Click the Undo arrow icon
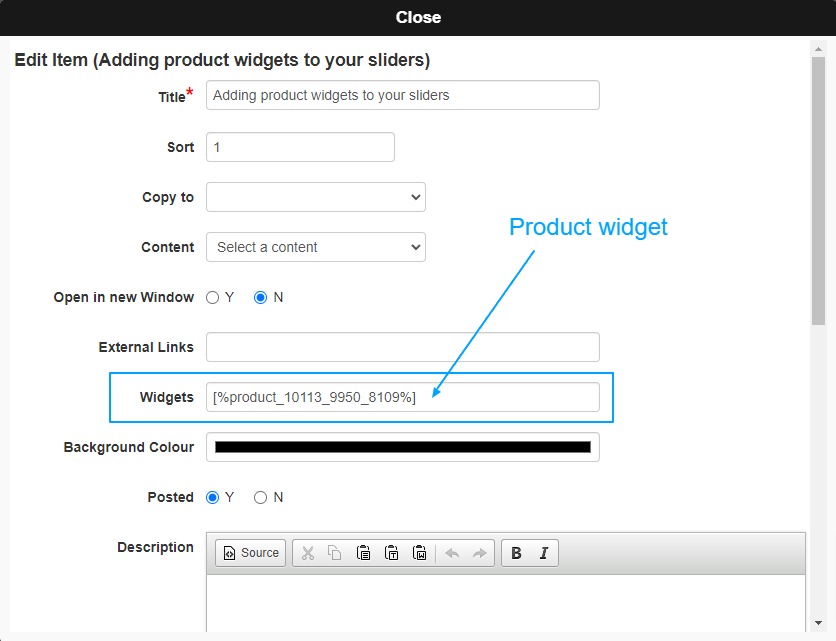This screenshot has height=641, width=836. coord(452,553)
